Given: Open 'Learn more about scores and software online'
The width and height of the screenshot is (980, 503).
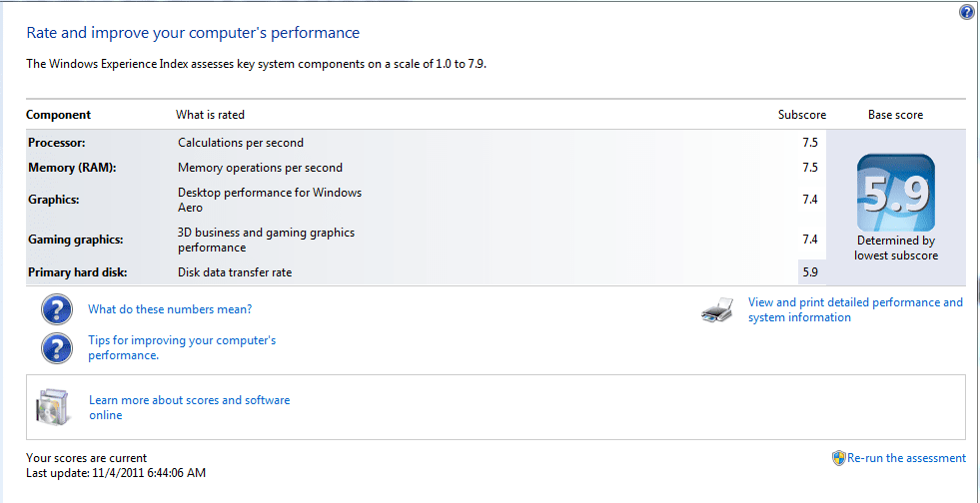Looking at the screenshot, I should [190, 407].
